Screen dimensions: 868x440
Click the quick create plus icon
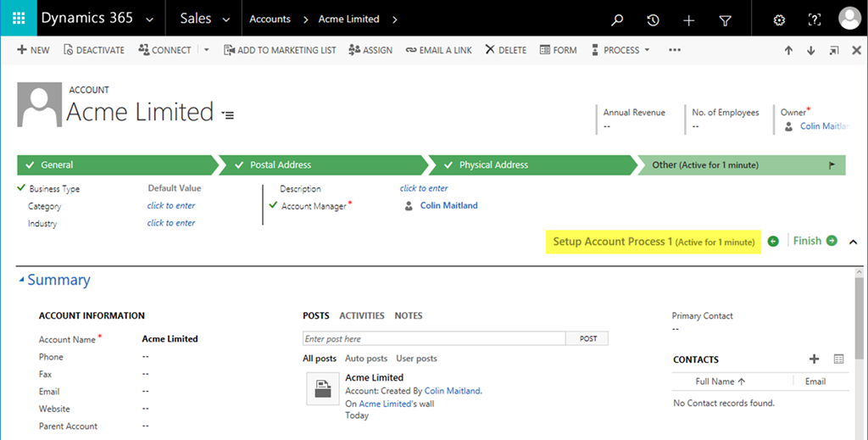coord(688,19)
